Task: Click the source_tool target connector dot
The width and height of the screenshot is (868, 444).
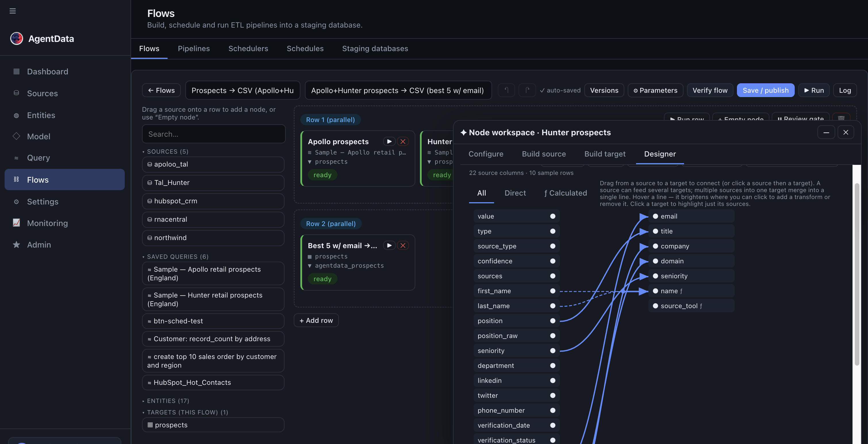Action: [x=655, y=306]
